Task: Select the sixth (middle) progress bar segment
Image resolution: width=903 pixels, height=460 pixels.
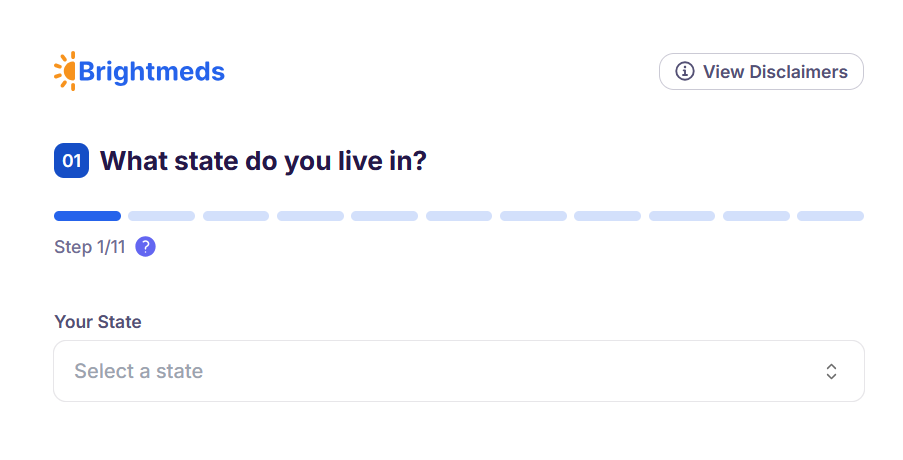Action: pyautogui.click(x=459, y=216)
